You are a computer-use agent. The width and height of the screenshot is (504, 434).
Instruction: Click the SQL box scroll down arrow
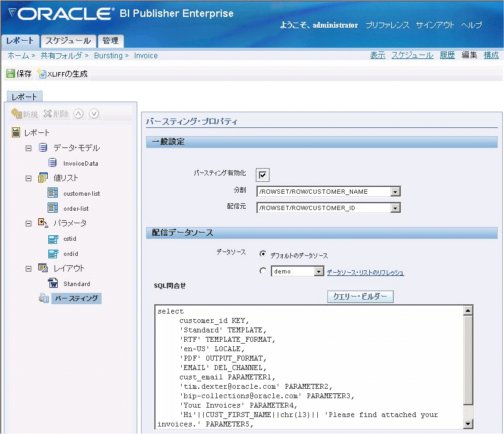[x=468, y=424]
